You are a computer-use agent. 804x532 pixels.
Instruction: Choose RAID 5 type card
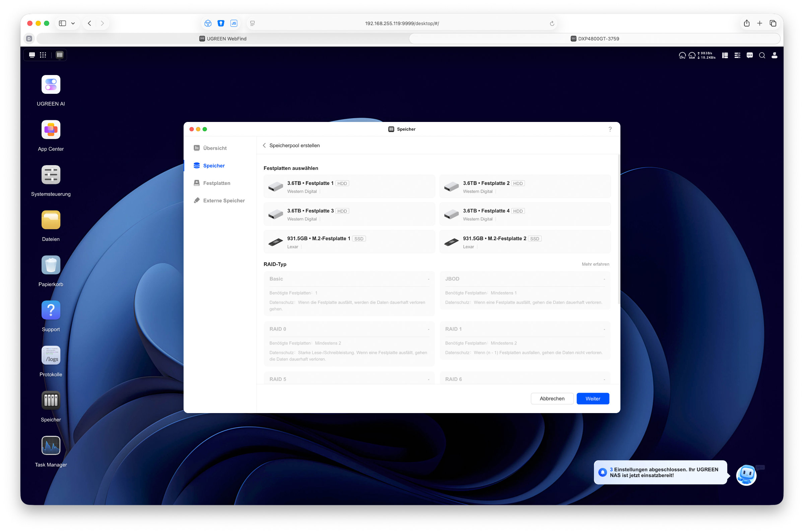click(x=349, y=378)
